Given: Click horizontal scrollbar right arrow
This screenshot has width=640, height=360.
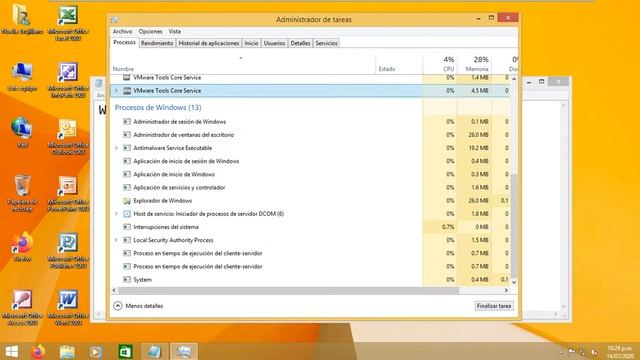Looking at the screenshot, I should [x=506, y=290].
